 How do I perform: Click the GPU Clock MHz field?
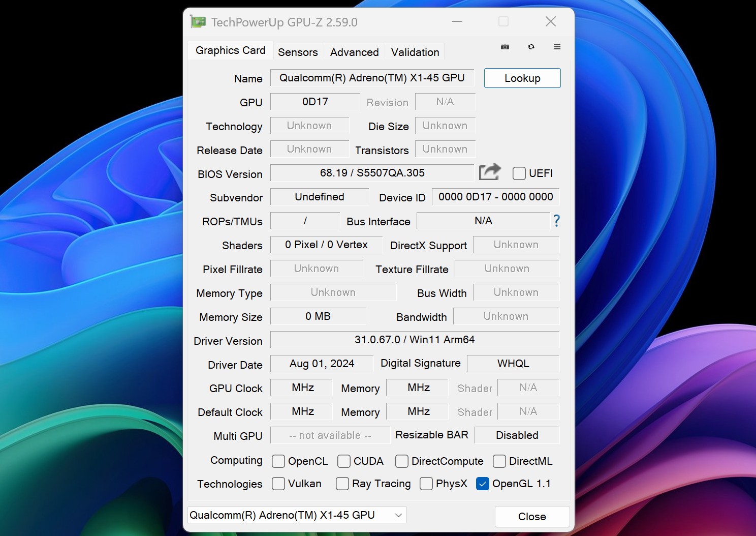[x=301, y=388]
